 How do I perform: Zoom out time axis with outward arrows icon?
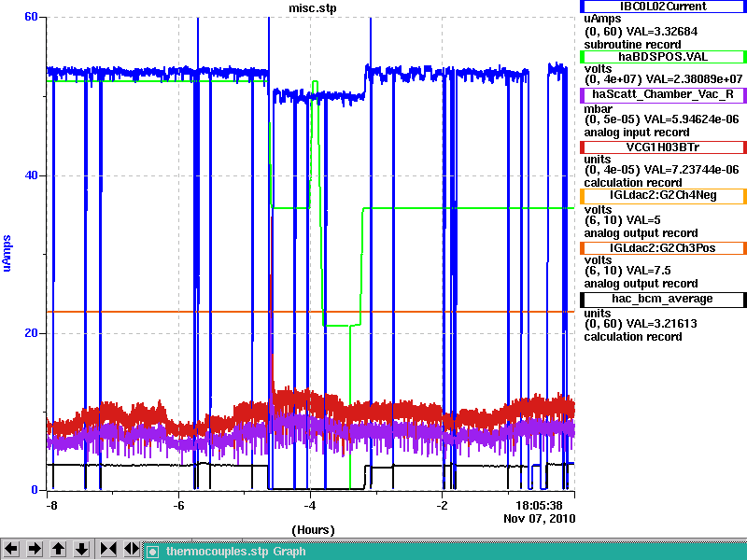[x=132, y=549]
